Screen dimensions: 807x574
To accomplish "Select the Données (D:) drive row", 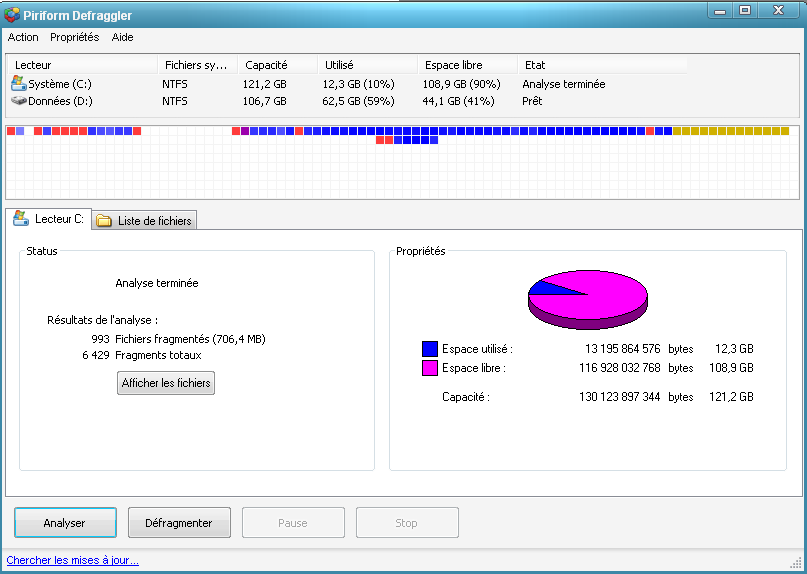I will (x=347, y=101).
